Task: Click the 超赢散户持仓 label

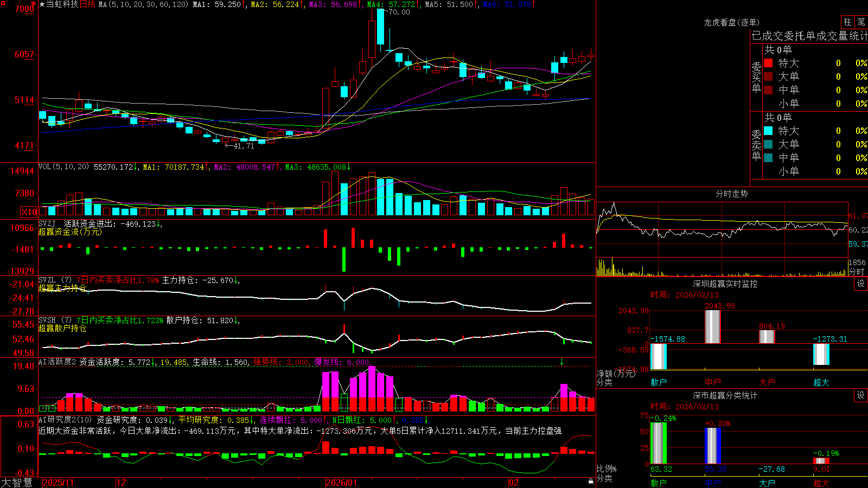Action: (x=62, y=328)
